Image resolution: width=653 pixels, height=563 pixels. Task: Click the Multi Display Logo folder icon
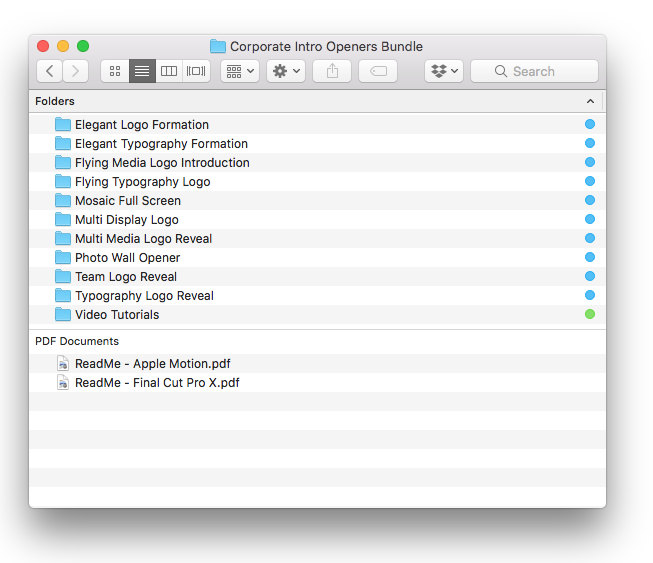pos(63,219)
